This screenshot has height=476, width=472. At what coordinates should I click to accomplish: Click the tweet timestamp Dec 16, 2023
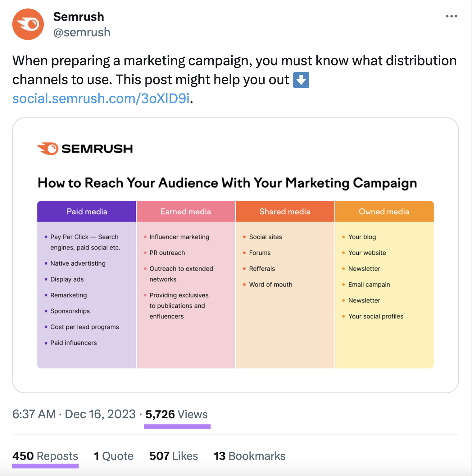tap(99, 414)
